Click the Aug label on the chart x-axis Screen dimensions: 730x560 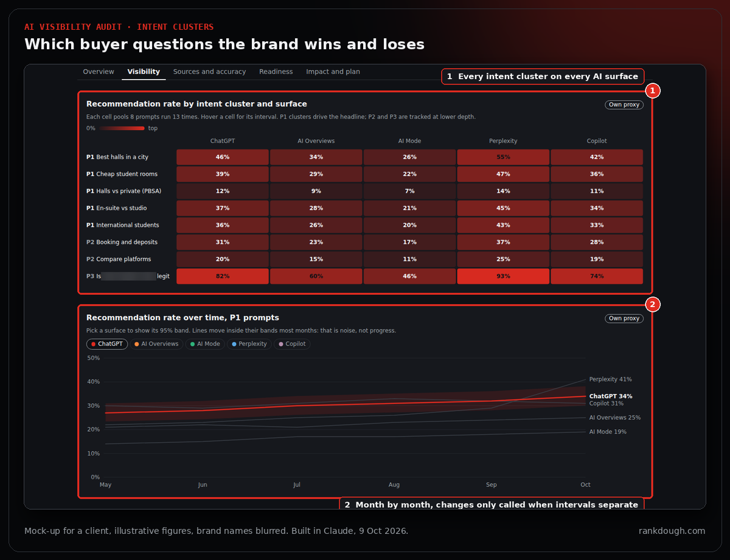[x=394, y=485]
